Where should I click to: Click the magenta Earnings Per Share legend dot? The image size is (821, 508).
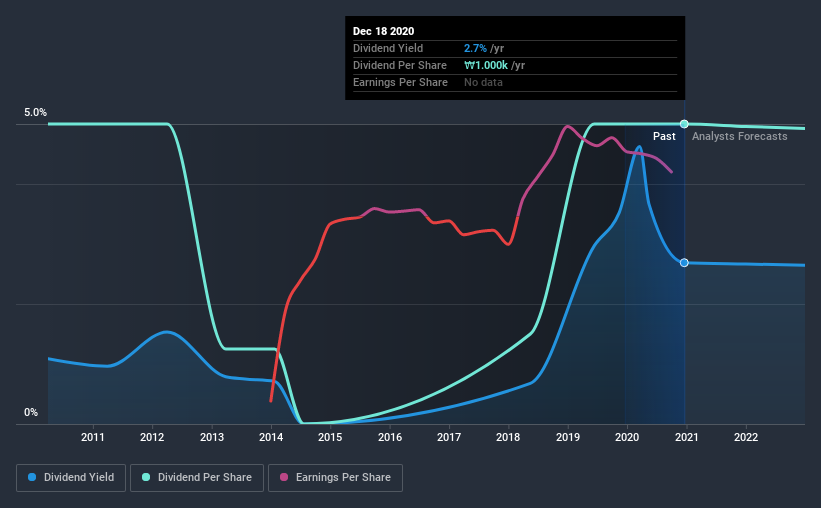click(284, 477)
